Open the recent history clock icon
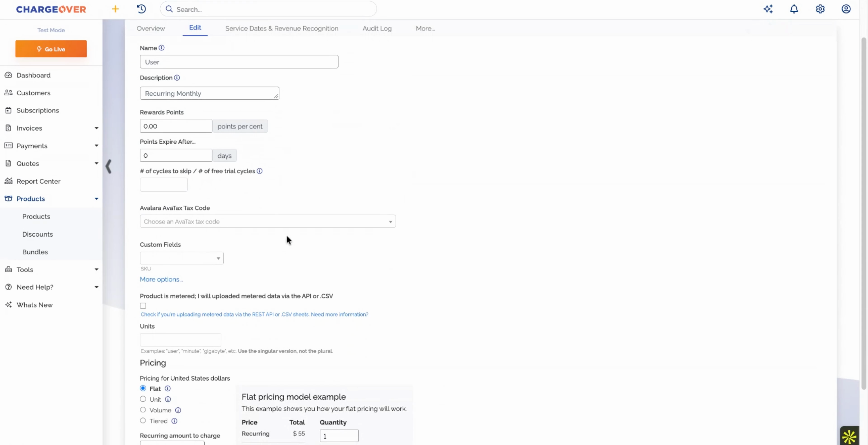This screenshot has height=445, width=868. pos(142,9)
